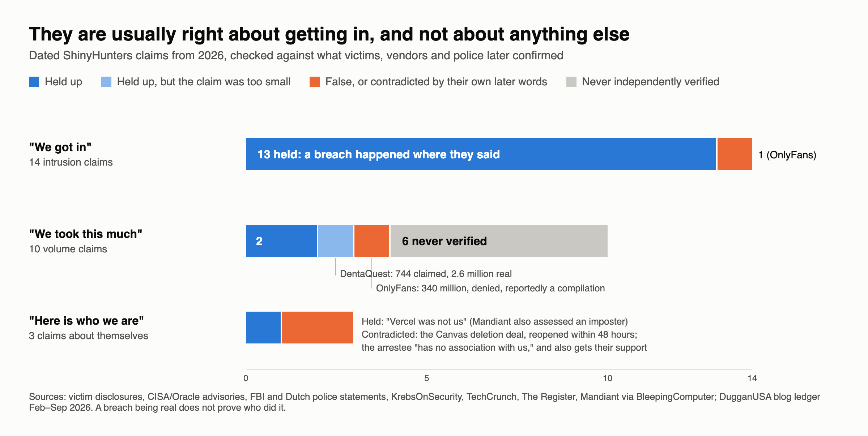
Task: Click the blue '2' volume claims segment
Action: (281, 241)
